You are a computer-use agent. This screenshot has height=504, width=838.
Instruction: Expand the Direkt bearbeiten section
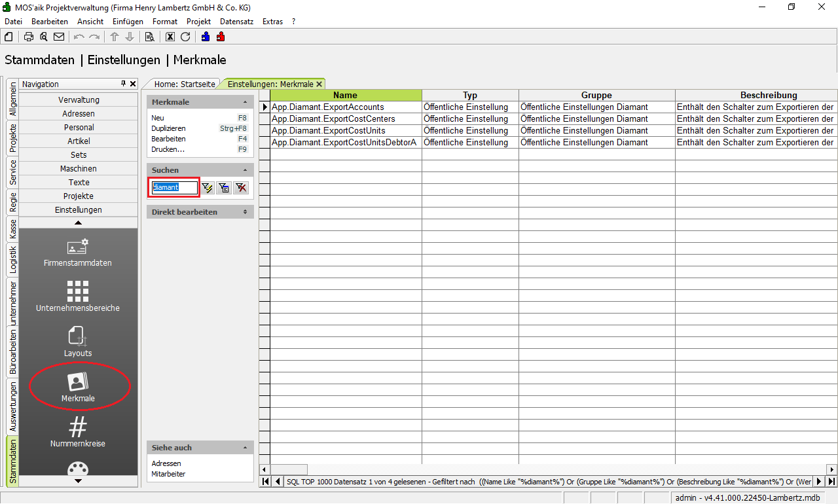coord(245,212)
